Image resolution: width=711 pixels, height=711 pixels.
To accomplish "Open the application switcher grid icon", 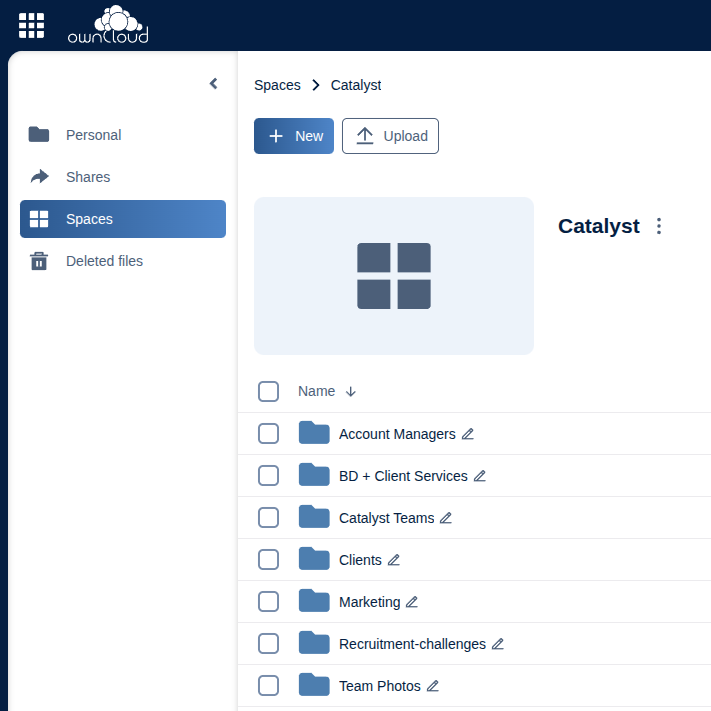I will [x=31, y=25].
